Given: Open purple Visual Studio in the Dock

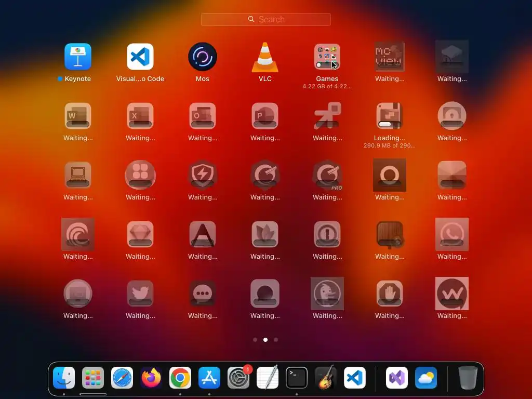Looking at the screenshot, I should (397, 378).
